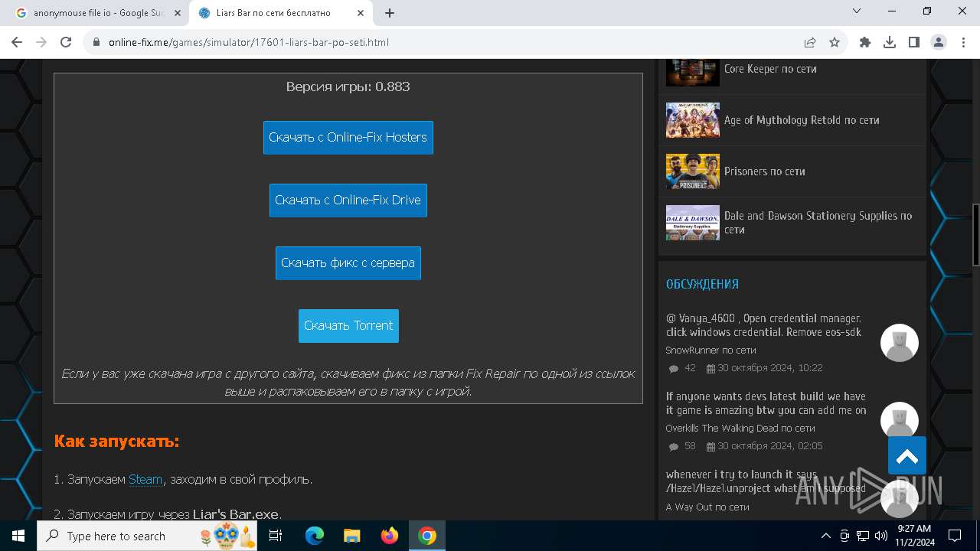Click calendar icon beside 30 октября 02:05

pos(710,447)
